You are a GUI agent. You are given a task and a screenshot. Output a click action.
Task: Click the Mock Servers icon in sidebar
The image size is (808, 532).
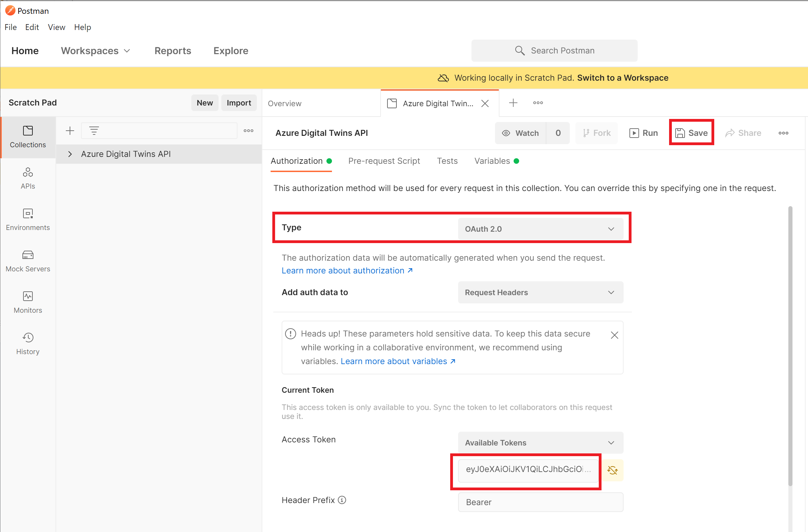pyautogui.click(x=27, y=255)
